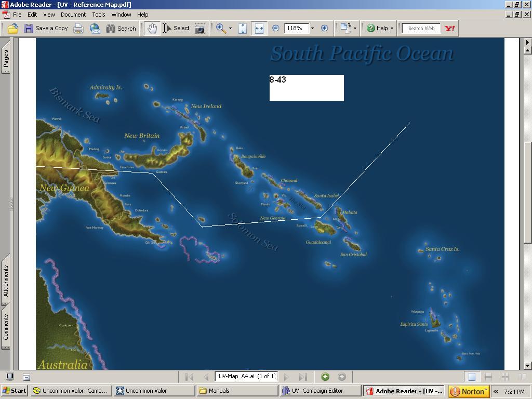This screenshot has height=399, width=532.
Task: Click the Email globe icon
Action: point(95,29)
